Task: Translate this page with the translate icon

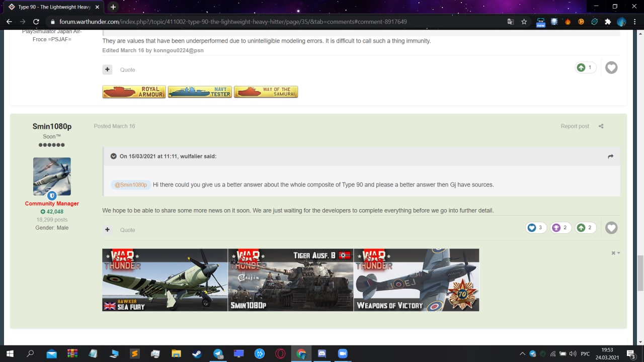Action: 511,22
